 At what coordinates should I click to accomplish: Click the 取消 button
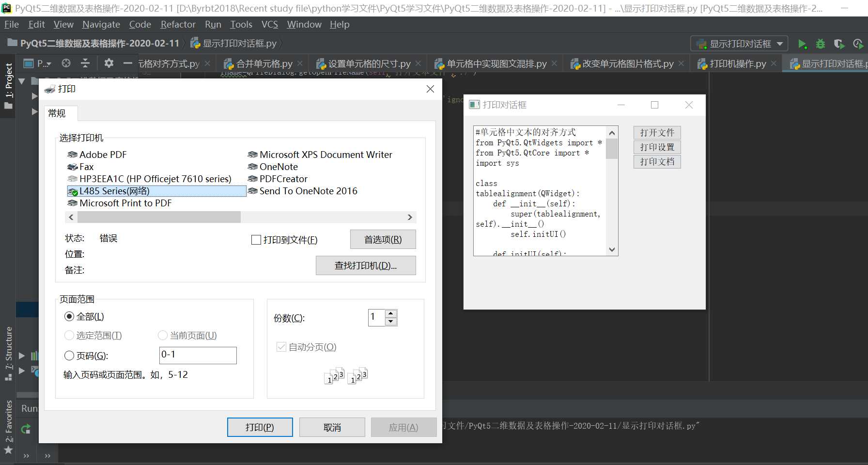pyautogui.click(x=332, y=427)
